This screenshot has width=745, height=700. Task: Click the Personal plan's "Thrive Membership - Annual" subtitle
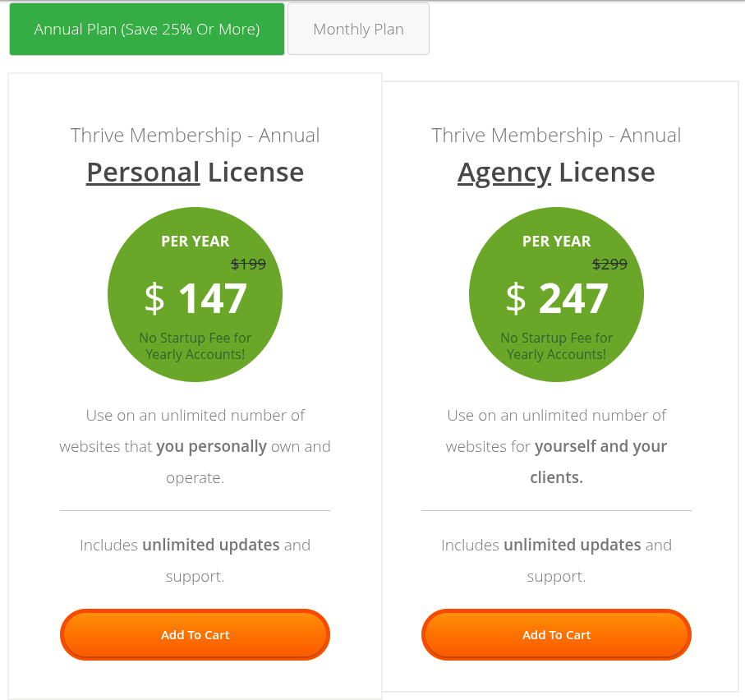point(195,136)
